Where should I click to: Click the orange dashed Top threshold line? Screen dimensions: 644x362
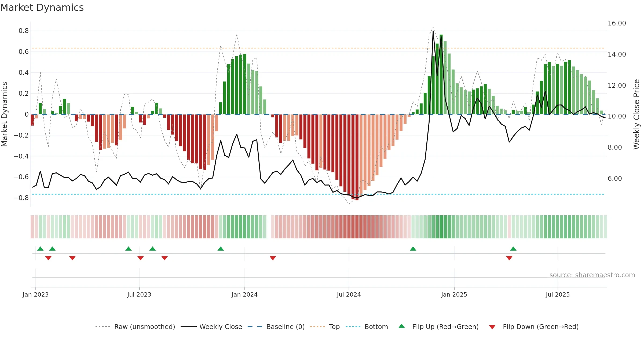[318, 48]
